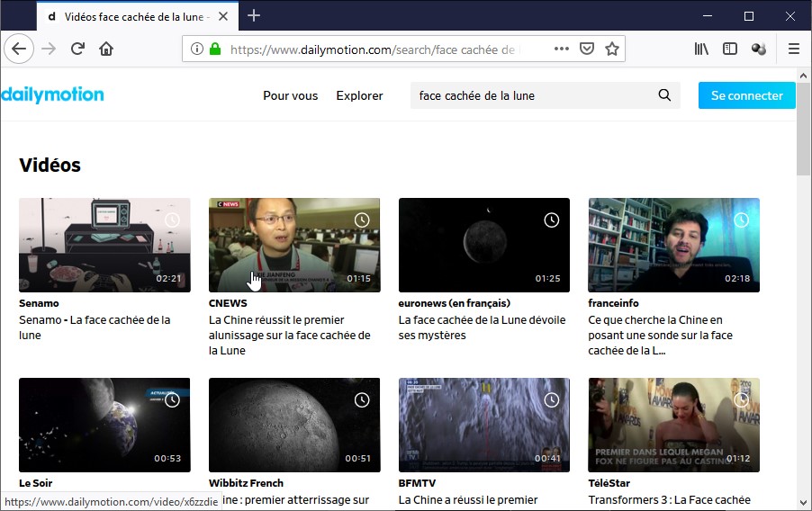
Task: Bookmark this page with the star icon
Action: tap(612, 49)
